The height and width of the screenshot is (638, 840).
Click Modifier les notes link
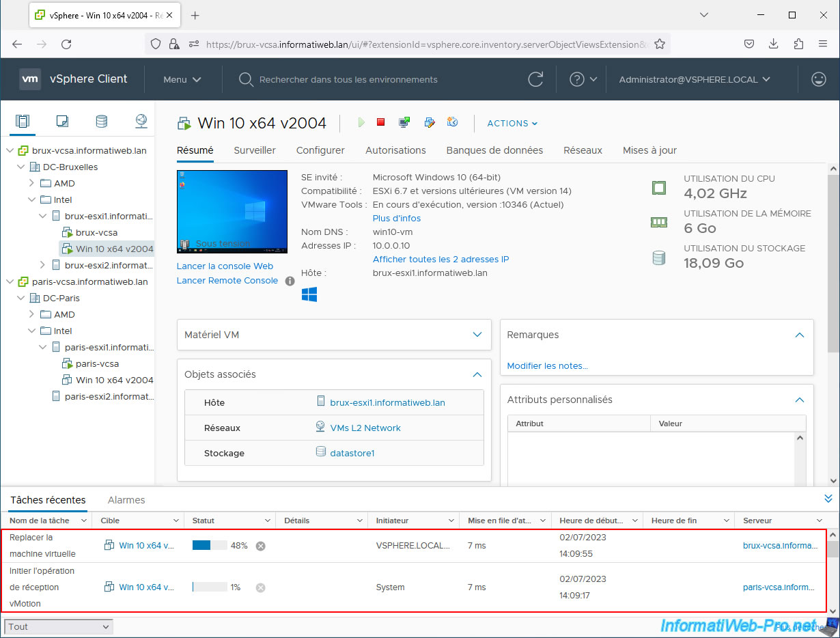pyautogui.click(x=547, y=366)
